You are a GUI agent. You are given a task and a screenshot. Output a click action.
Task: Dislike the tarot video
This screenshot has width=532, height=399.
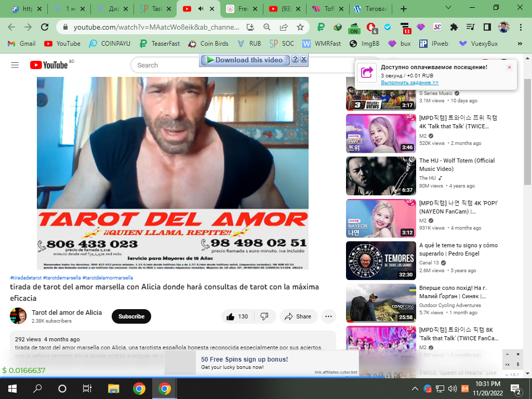(x=264, y=316)
